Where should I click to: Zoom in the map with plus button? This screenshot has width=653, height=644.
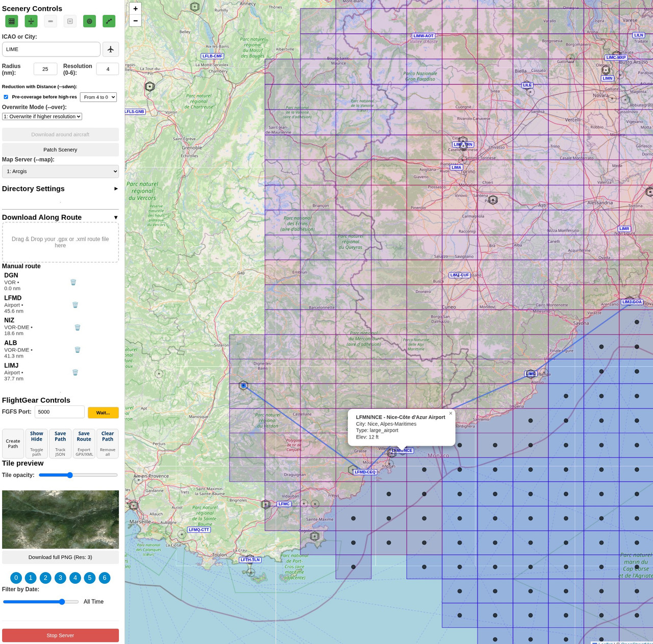tap(135, 9)
